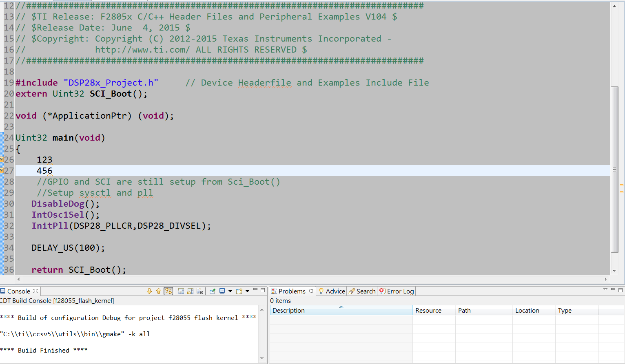Open the Open Console dropdown arrow
Screen dimensions: 625x364
[x=247, y=291]
